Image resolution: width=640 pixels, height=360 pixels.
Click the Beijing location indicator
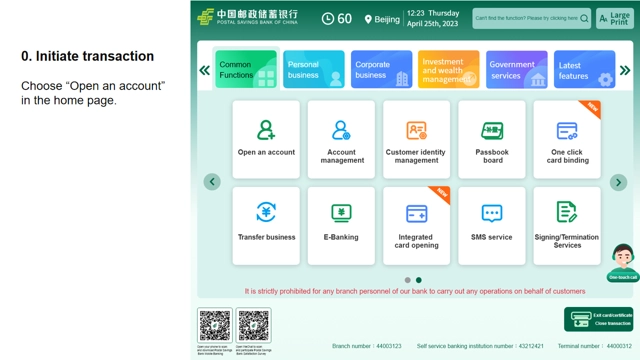[x=382, y=19]
